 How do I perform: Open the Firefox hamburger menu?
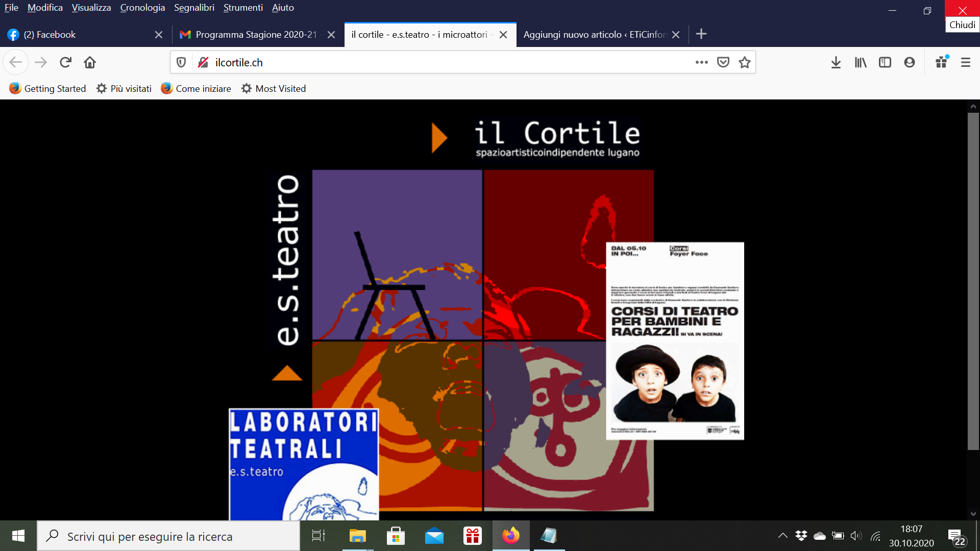(x=966, y=62)
